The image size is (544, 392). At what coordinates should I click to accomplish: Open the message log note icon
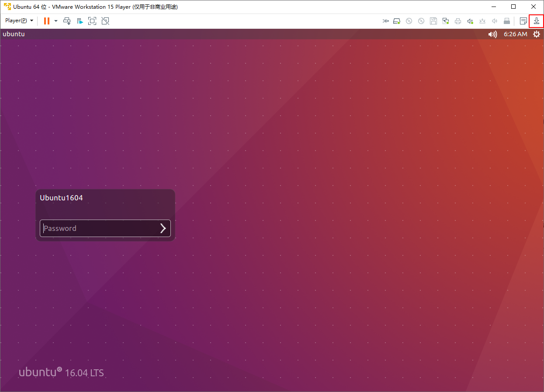point(523,21)
